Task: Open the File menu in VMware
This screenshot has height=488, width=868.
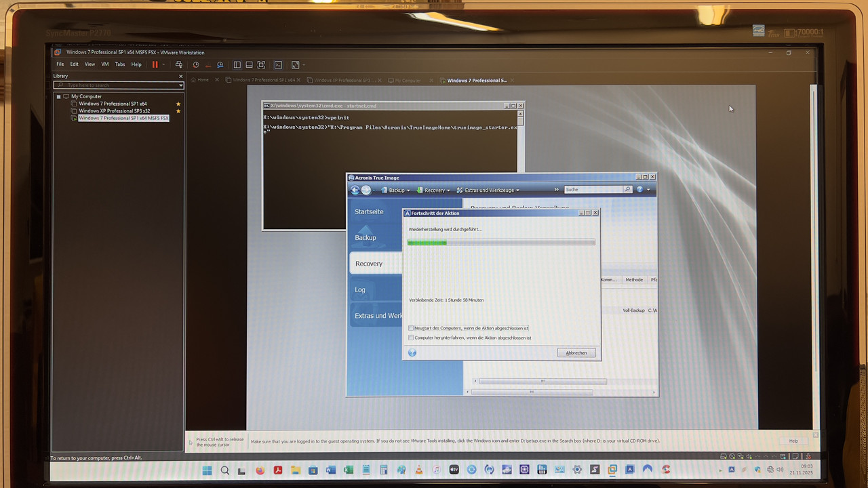Action: click(60, 64)
